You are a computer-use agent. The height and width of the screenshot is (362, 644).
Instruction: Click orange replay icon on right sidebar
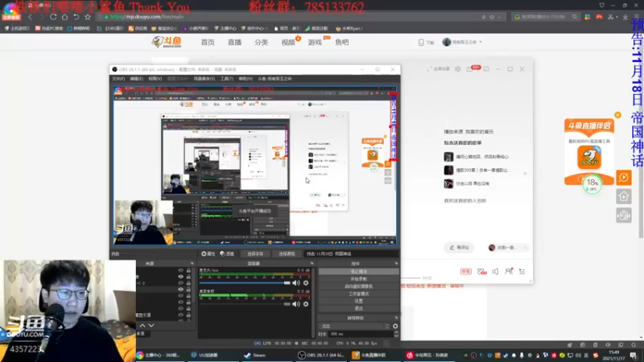pos(623,177)
